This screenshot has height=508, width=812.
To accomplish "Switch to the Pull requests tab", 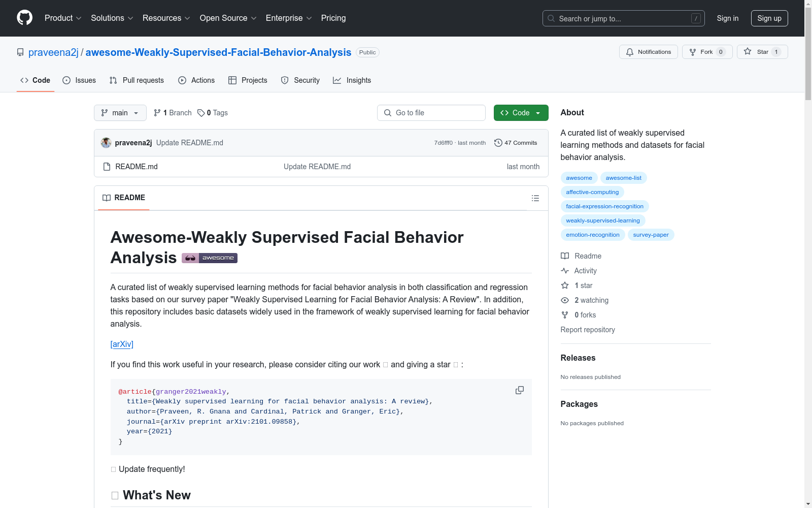I will (137, 80).
